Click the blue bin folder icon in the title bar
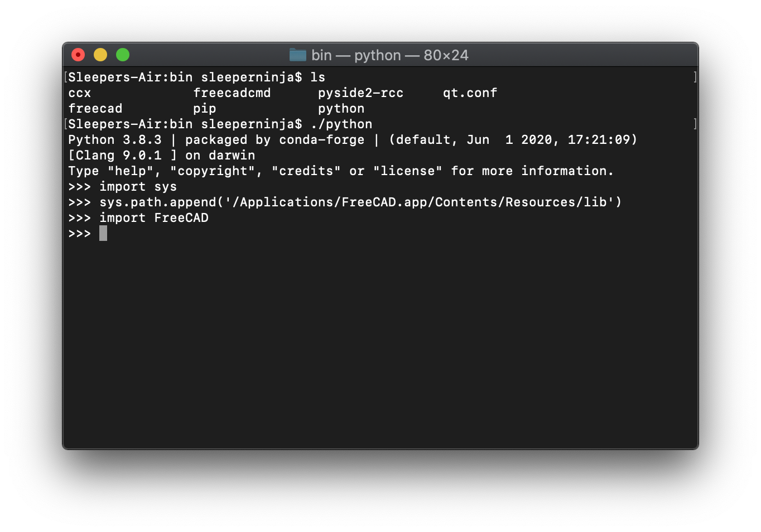Viewport: 761px width, 532px height. coord(298,55)
